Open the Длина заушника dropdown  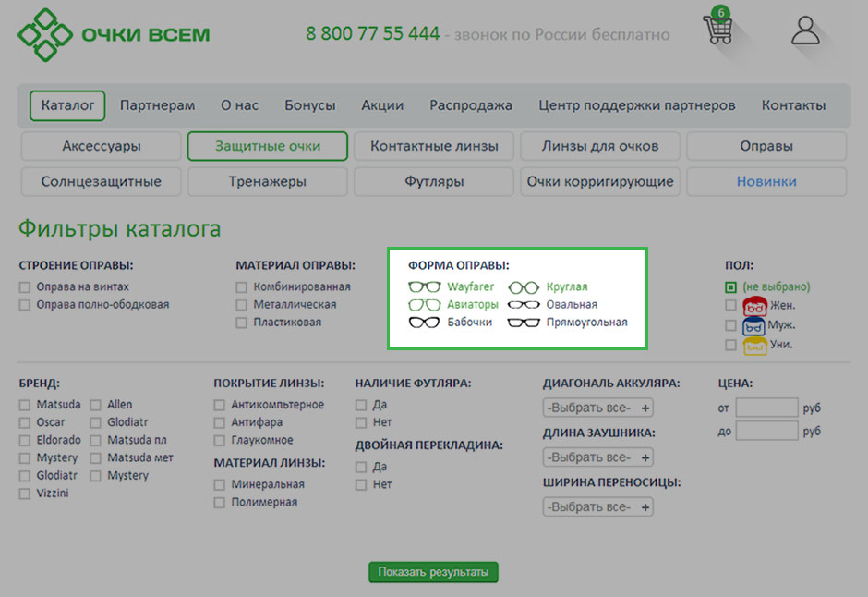click(597, 457)
